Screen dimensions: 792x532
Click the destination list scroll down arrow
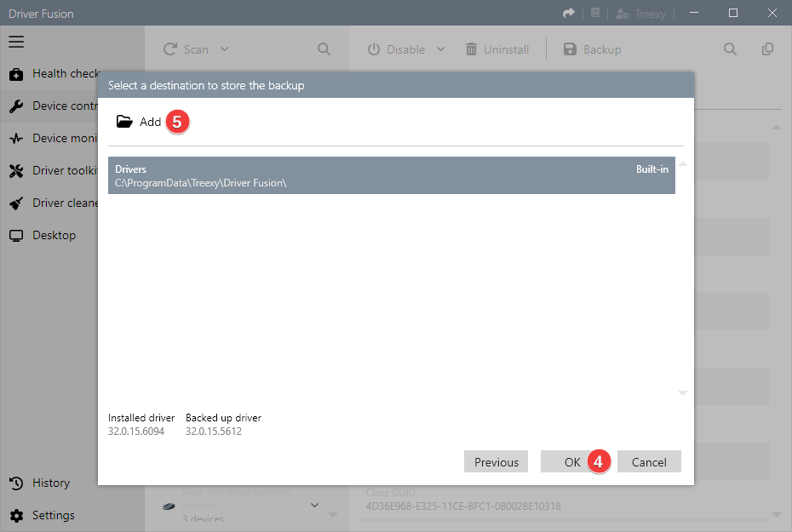tap(683, 392)
